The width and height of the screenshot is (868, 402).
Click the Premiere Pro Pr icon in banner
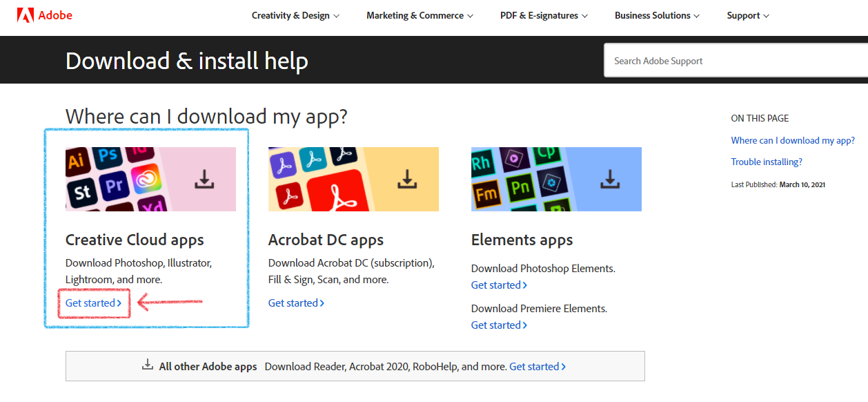point(112,185)
